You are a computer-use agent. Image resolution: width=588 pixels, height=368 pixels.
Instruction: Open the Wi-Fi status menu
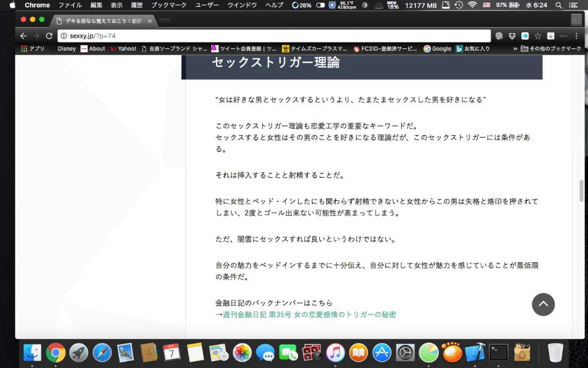click(472, 5)
